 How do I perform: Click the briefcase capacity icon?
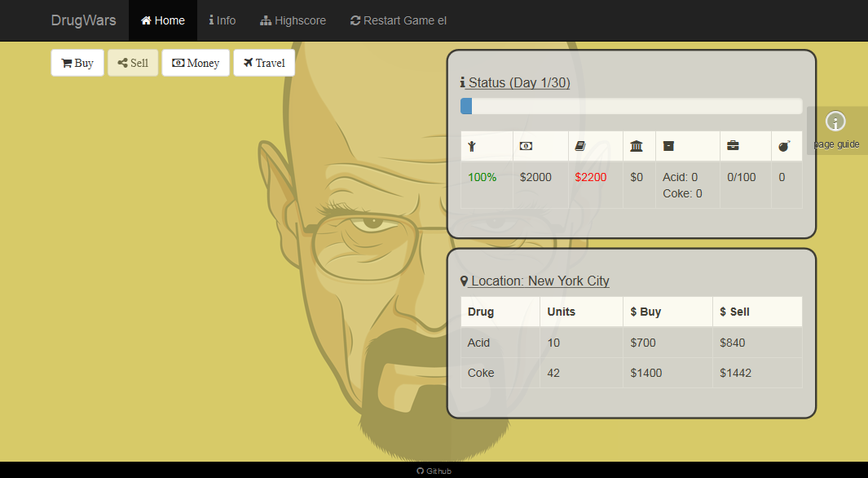click(x=733, y=146)
